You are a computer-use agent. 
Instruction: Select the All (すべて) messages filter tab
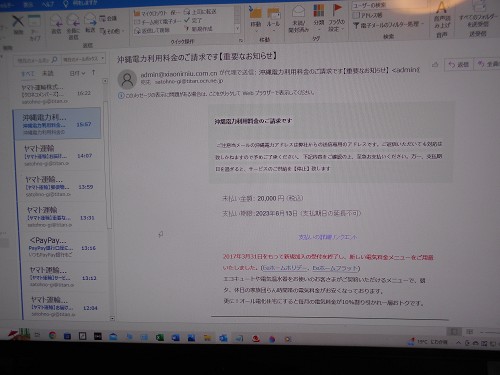[28, 74]
